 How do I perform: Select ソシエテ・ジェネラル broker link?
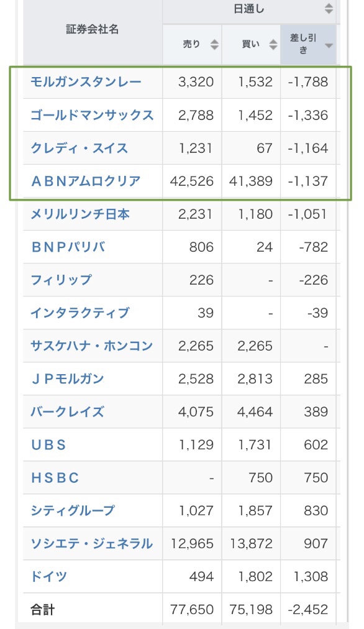[92, 543]
